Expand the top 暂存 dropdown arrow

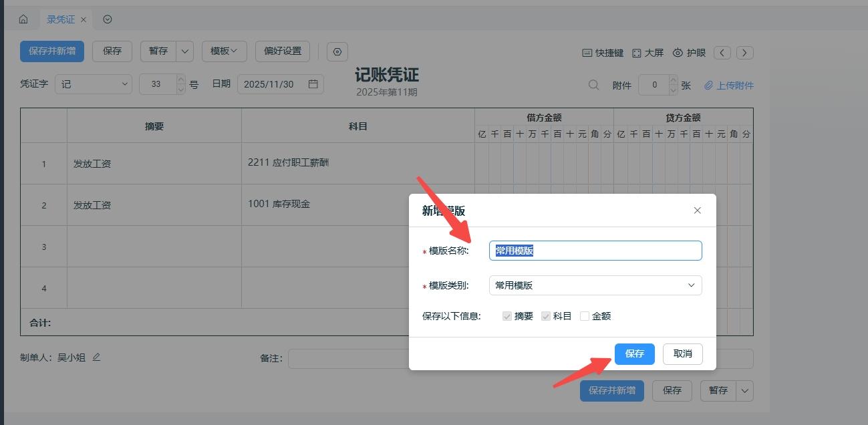(x=185, y=51)
